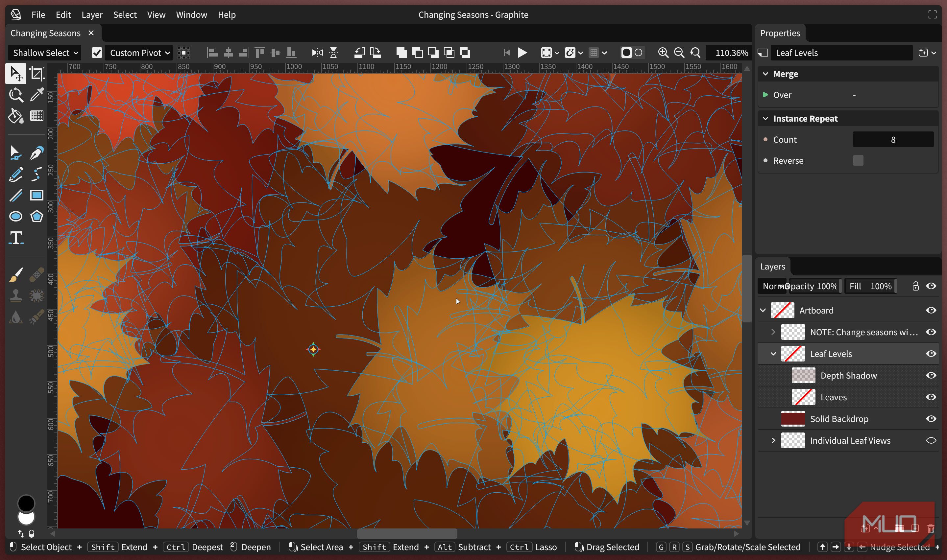Select the Spline tool
Image resolution: width=947 pixels, height=560 pixels.
coord(36,174)
